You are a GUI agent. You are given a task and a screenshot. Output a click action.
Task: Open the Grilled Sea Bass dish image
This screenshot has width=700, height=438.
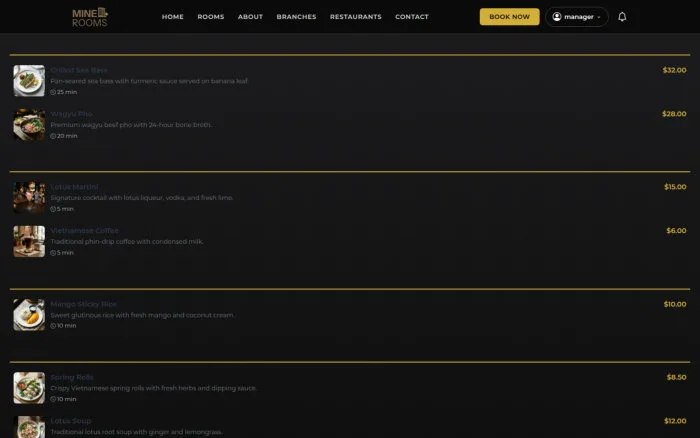coord(29,81)
